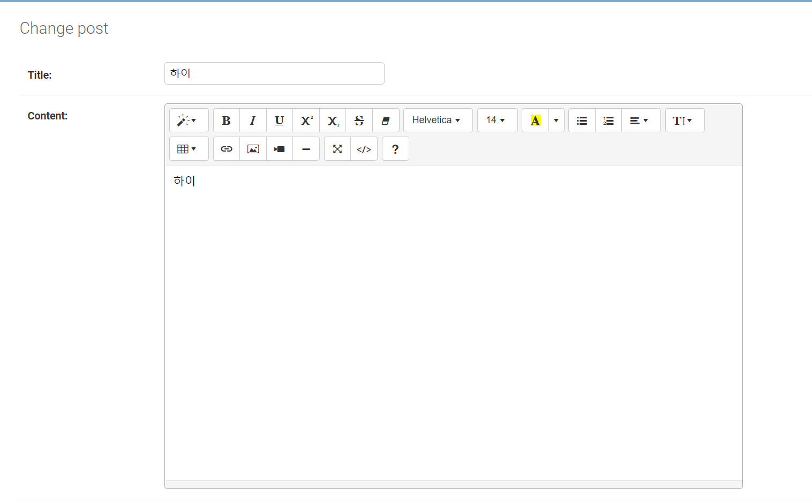The width and height of the screenshot is (812, 504).
Task: Insert a video with the video icon
Action: [280, 149]
